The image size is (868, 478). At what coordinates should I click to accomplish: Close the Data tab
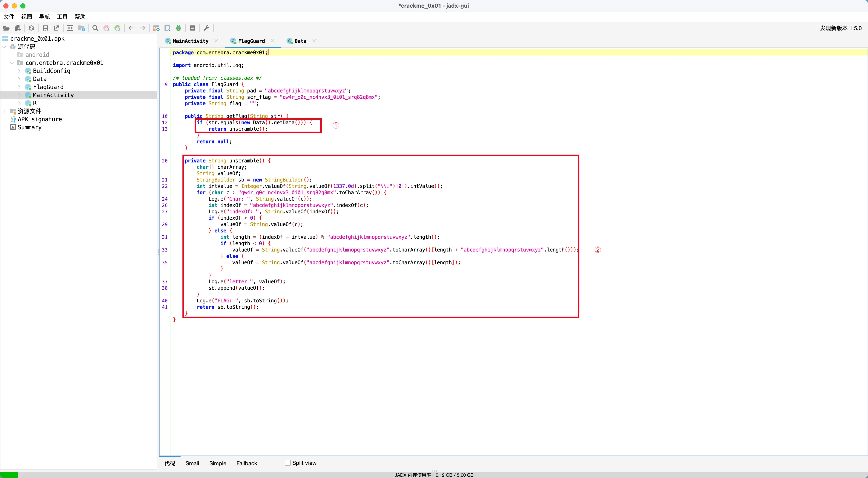pos(314,41)
